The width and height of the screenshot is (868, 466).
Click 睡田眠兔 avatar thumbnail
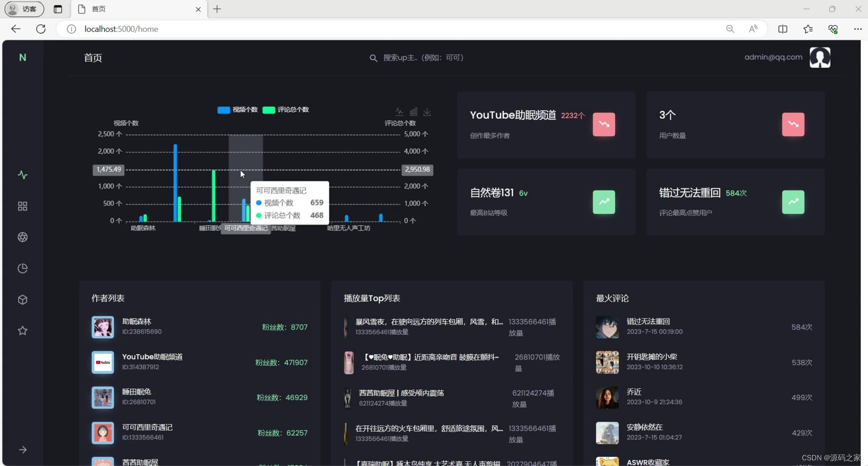point(103,398)
